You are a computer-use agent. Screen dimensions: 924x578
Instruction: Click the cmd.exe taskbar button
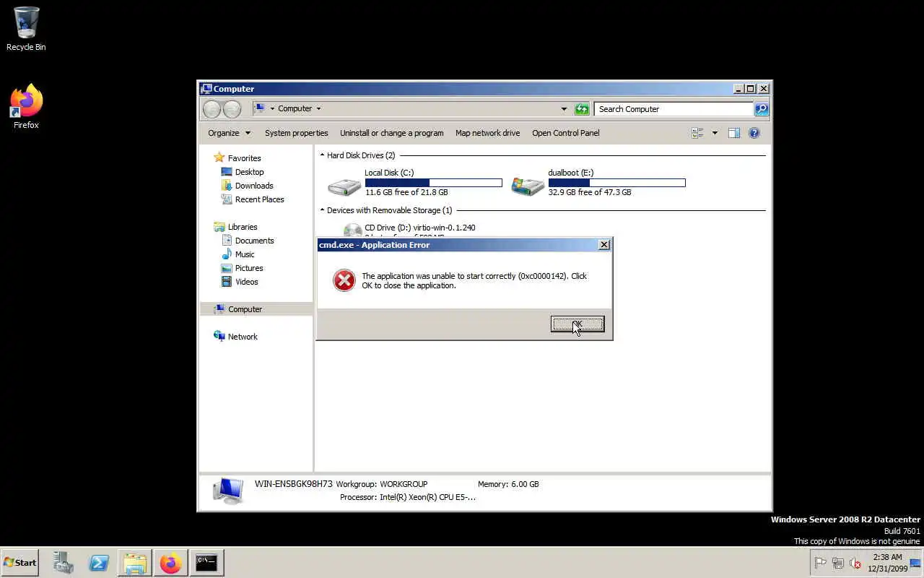click(206, 562)
